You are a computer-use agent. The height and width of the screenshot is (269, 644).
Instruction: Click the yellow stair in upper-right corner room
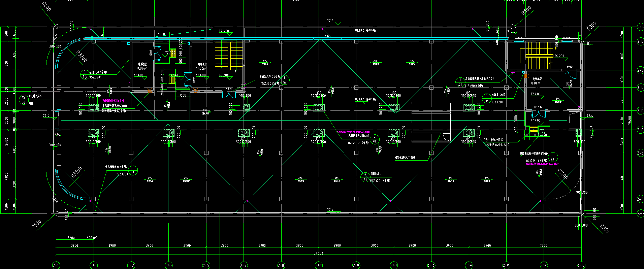click(x=537, y=56)
